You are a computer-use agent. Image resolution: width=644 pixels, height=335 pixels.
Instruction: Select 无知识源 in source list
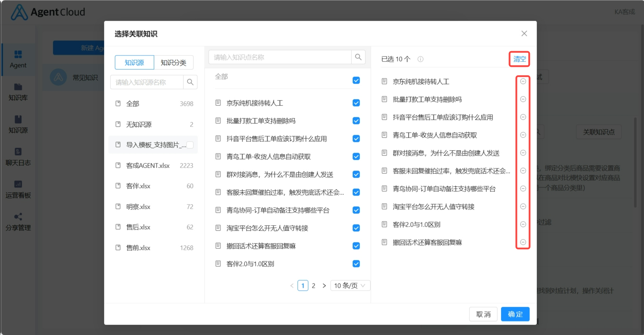coord(153,124)
